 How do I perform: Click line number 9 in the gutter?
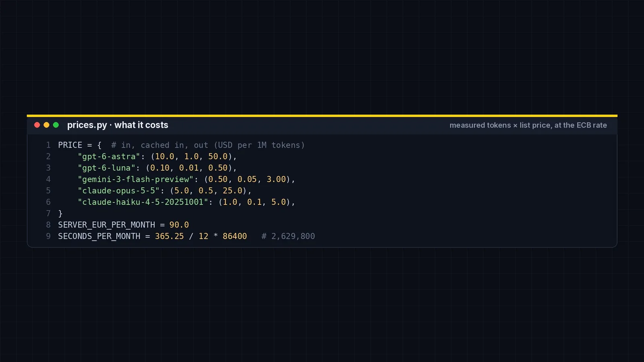click(x=48, y=236)
